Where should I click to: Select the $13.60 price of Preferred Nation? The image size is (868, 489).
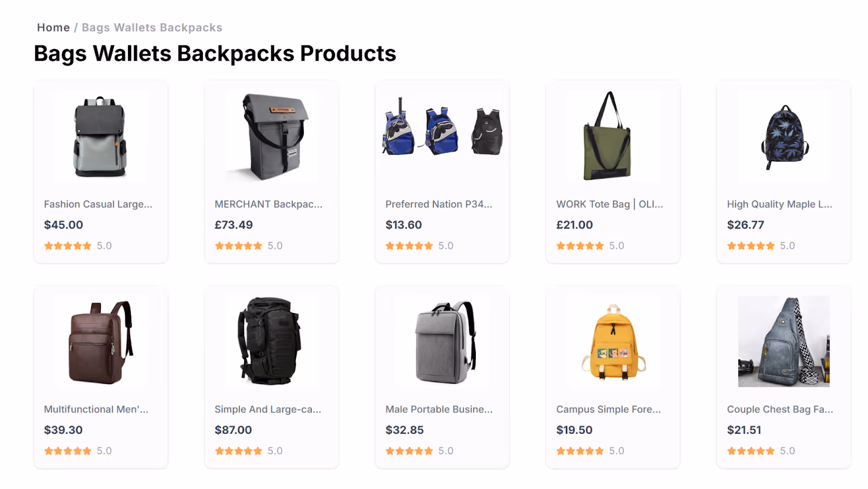[x=404, y=225]
